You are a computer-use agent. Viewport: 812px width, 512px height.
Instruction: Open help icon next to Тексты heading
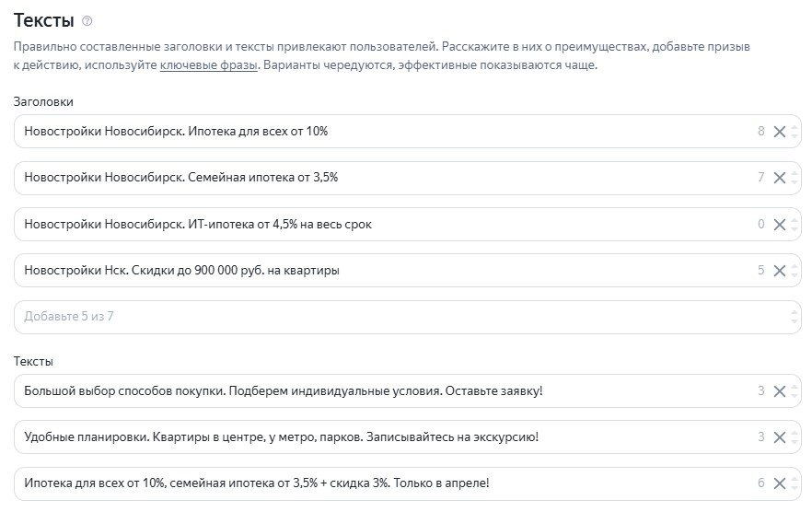click(87, 21)
